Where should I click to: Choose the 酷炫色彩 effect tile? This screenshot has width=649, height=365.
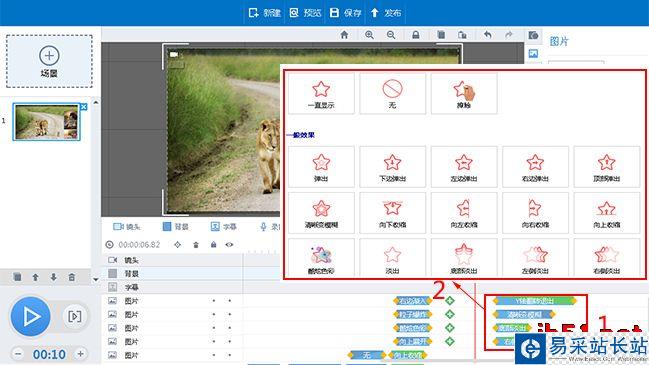point(321,258)
